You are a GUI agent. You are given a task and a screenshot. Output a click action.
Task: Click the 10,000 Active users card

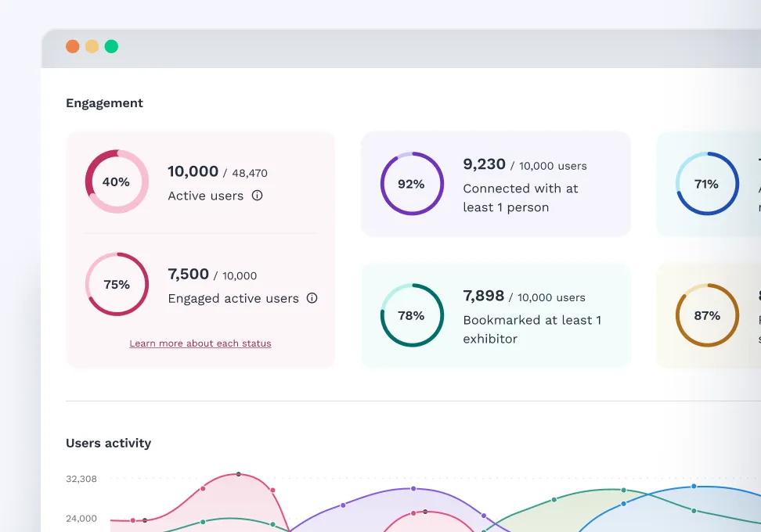200,182
